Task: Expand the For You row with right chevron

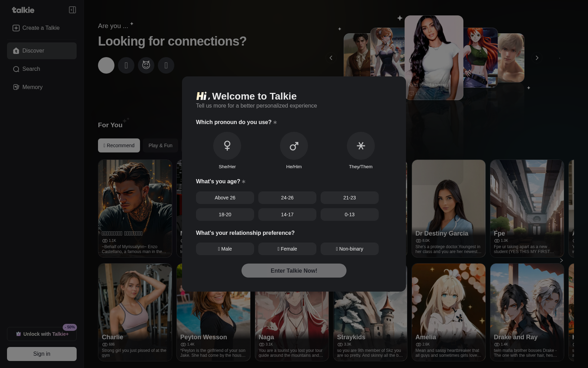Action: [561, 260]
